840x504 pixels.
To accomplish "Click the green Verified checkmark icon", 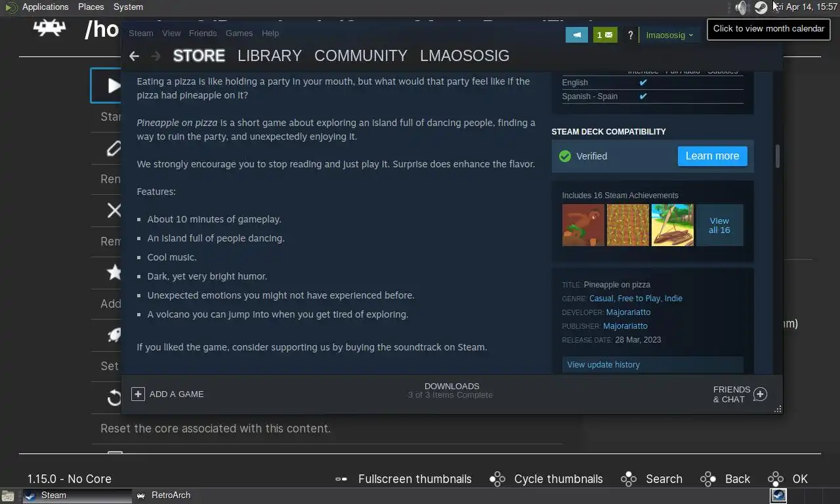I will pyautogui.click(x=565, y=156).
